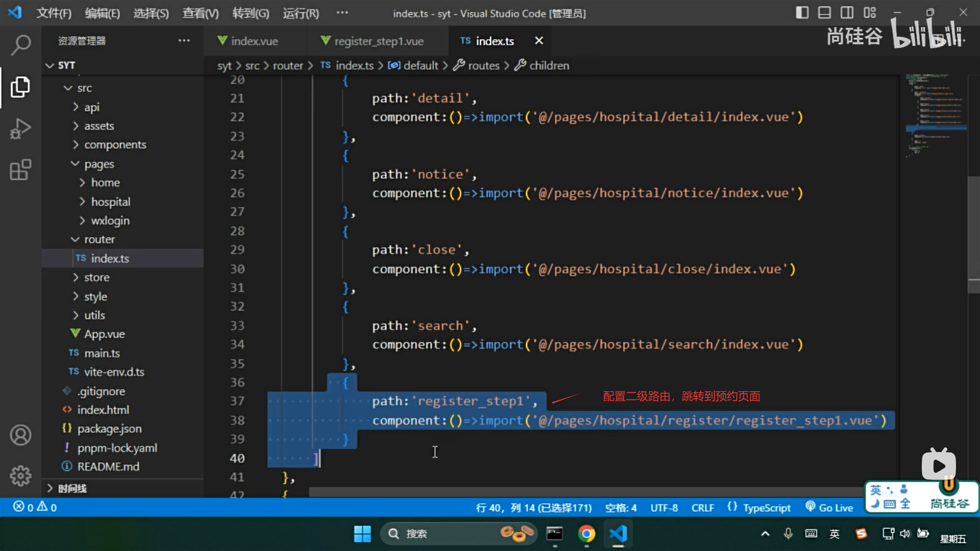This screenshot has width=980, height=551.
Task: Open the Explorer view icon
Action: (20, 87)
